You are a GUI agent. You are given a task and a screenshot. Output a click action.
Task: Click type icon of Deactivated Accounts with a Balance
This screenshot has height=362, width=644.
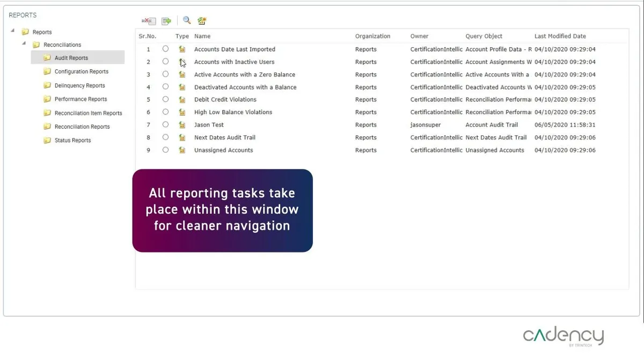click(x=182, y=87)
